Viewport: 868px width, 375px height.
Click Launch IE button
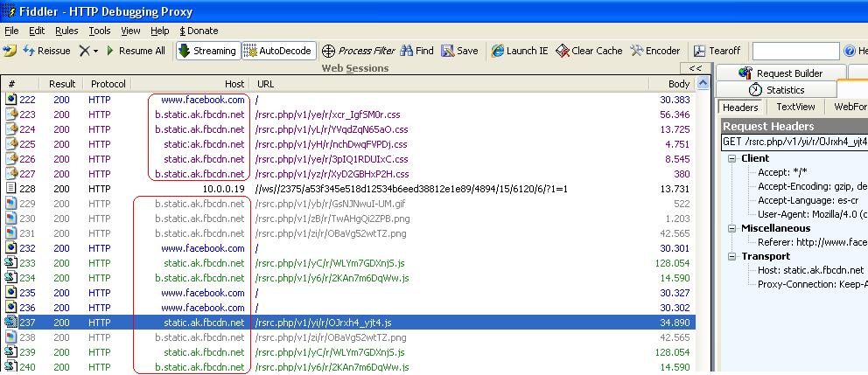point(519,51)
